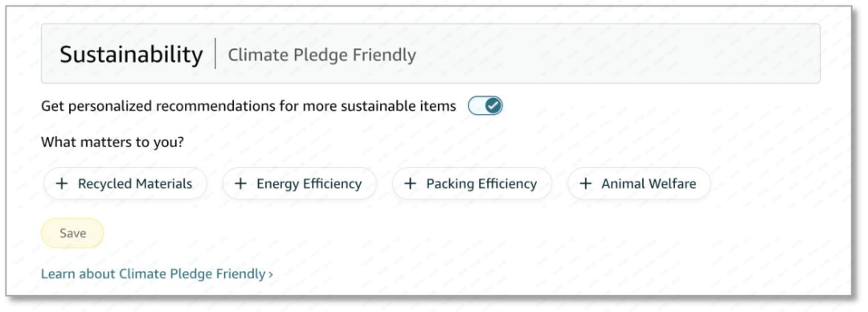Click the chevron arrow after Climate Pledge Friendly link
The image size is (868, 312).
[271, 274]
